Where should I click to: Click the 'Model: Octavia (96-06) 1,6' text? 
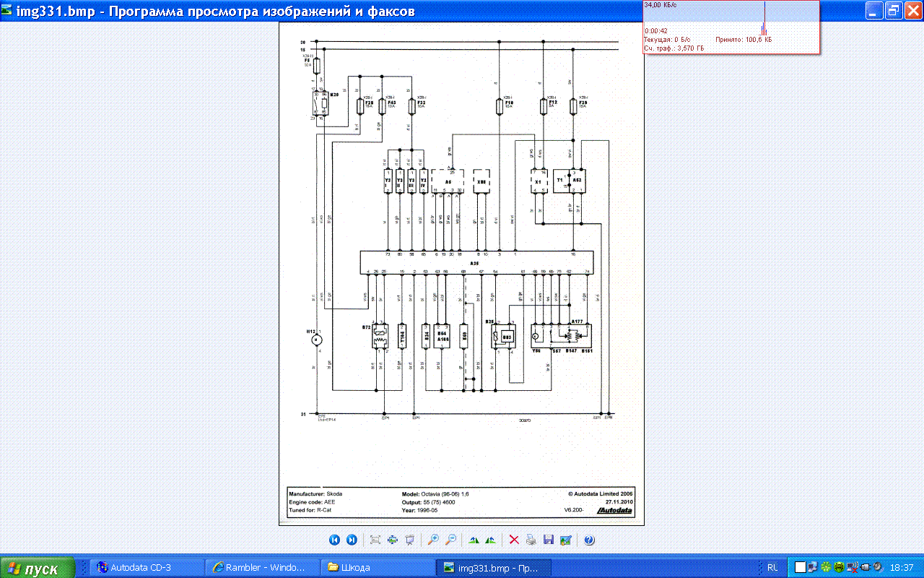coord(437,493)
